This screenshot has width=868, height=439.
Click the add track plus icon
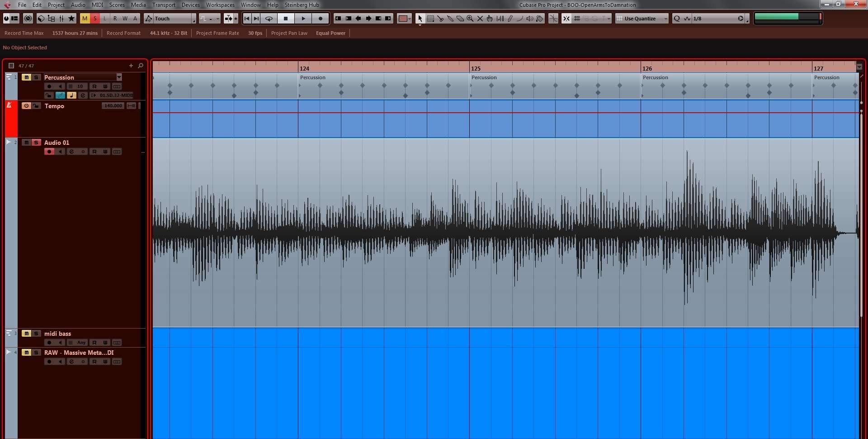(131, 66)
